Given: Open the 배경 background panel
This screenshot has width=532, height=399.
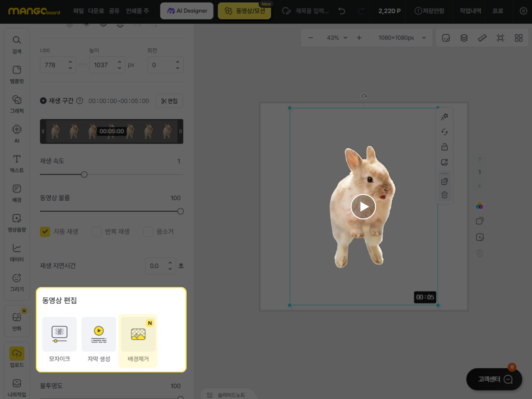Looking at the screenshot, I should coord(17,193).
